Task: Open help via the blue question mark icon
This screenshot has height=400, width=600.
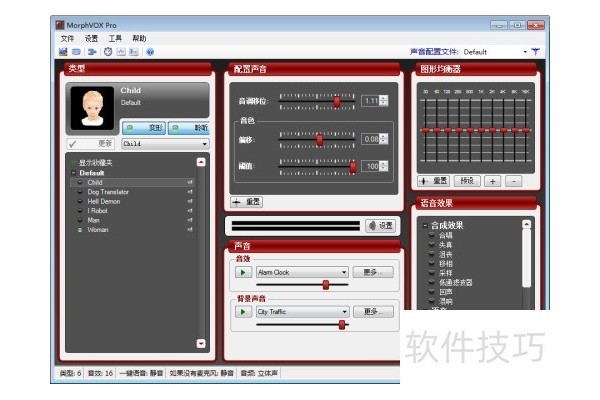Action: point(150,52)
